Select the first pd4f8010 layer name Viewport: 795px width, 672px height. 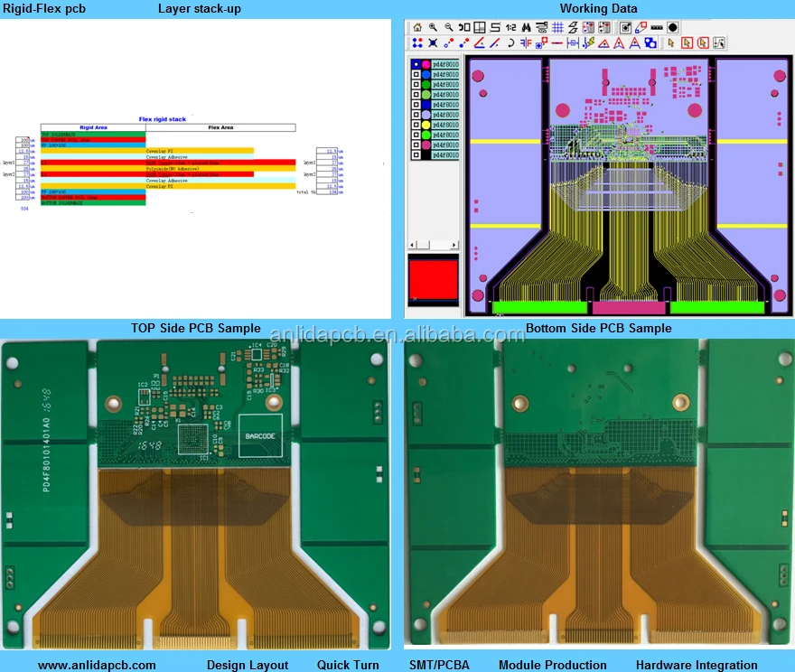click(445, 65)
